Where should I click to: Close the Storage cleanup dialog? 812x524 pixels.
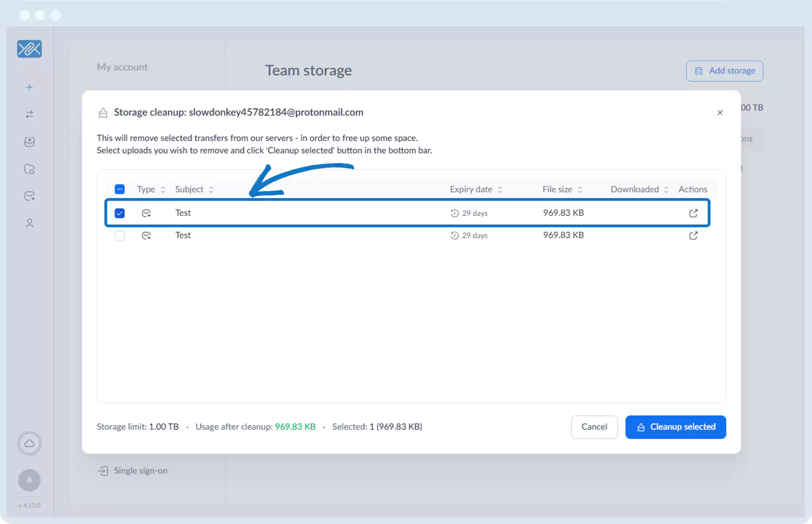(720, 112)
